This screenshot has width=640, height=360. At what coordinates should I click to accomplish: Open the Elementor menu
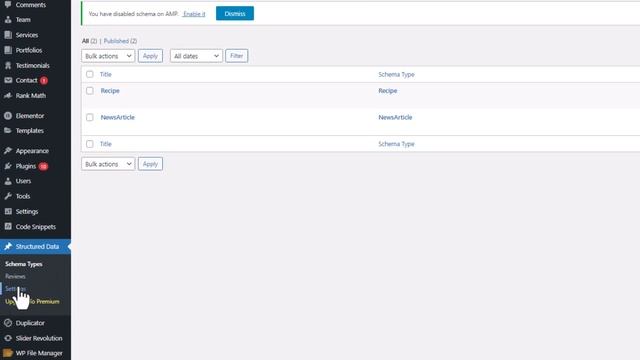(x=36, y=116)
